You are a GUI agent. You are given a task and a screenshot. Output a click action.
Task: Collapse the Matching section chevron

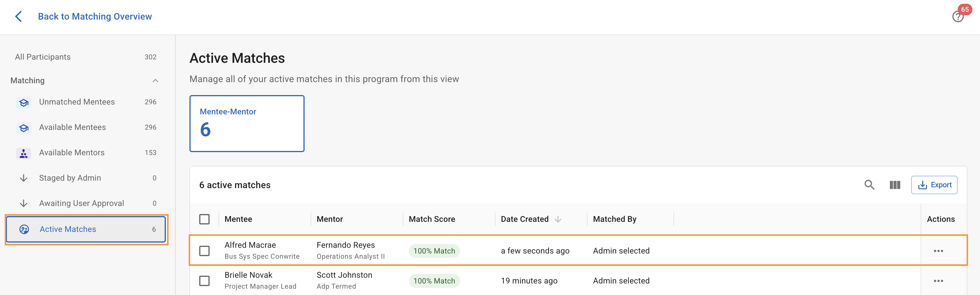pyautogui.click(x=155, y=81)
